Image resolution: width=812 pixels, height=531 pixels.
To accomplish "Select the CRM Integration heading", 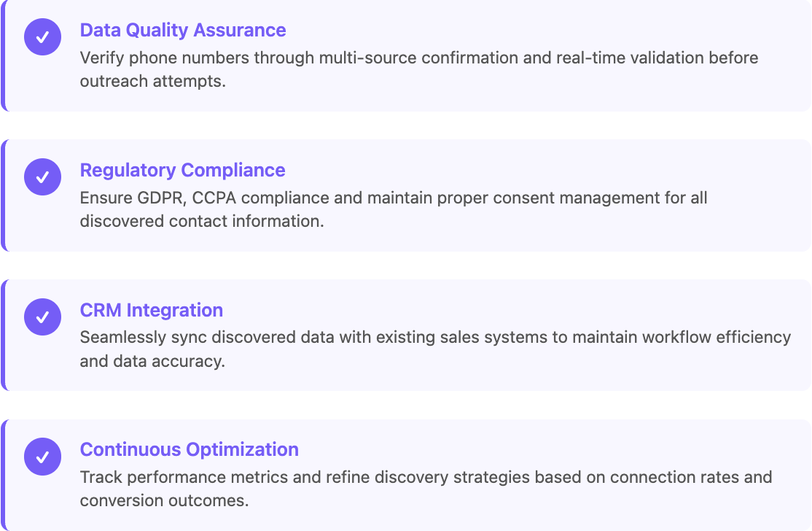I will 151,310.
